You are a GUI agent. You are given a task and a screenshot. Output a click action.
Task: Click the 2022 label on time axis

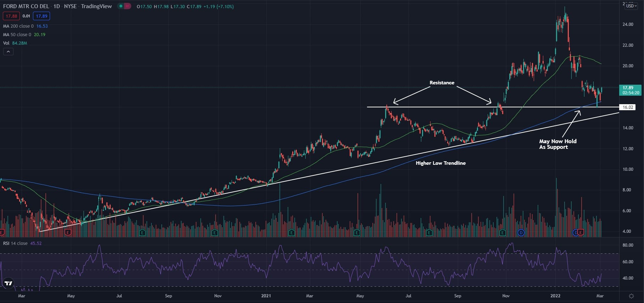555,296
